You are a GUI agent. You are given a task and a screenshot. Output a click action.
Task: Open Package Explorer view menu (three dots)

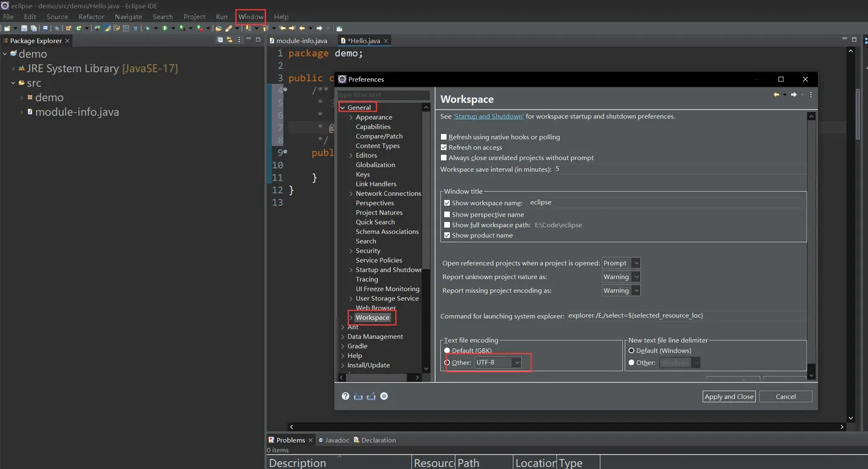coord(239,40)
